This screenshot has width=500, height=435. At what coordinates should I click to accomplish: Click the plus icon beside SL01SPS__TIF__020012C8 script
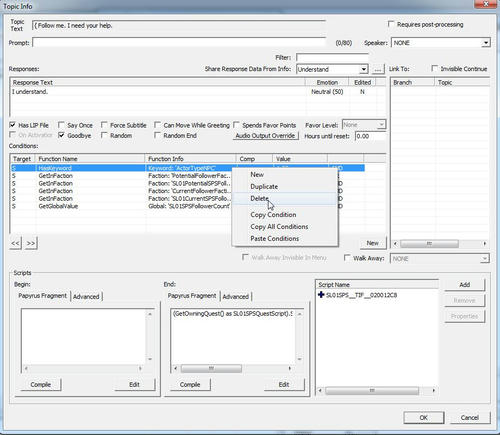coord(321,295)
